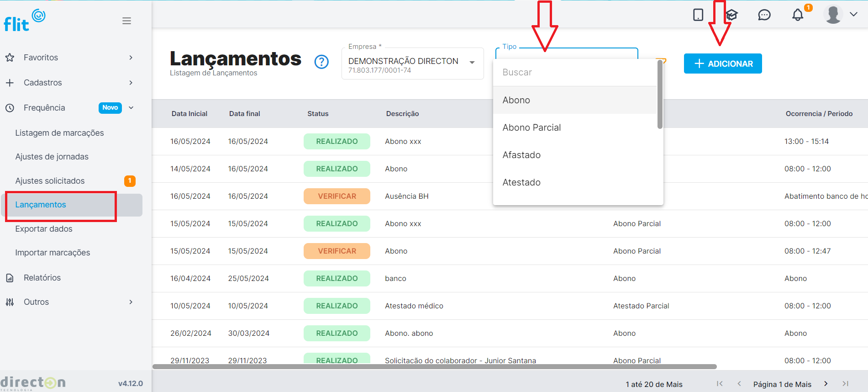Click VERIFICAR status on 08:00 - 12:47 row
The image size is (868, 392).
337,251
